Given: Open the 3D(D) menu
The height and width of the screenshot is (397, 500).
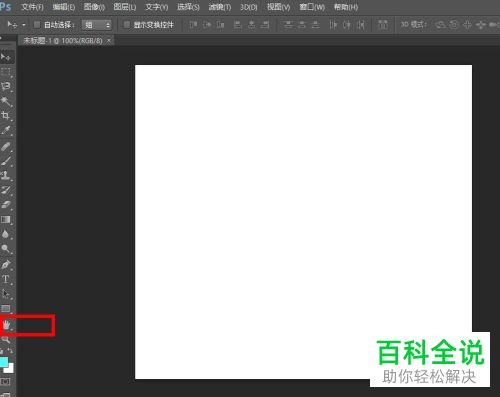Looking at the screenshot, I should (249, 7).
